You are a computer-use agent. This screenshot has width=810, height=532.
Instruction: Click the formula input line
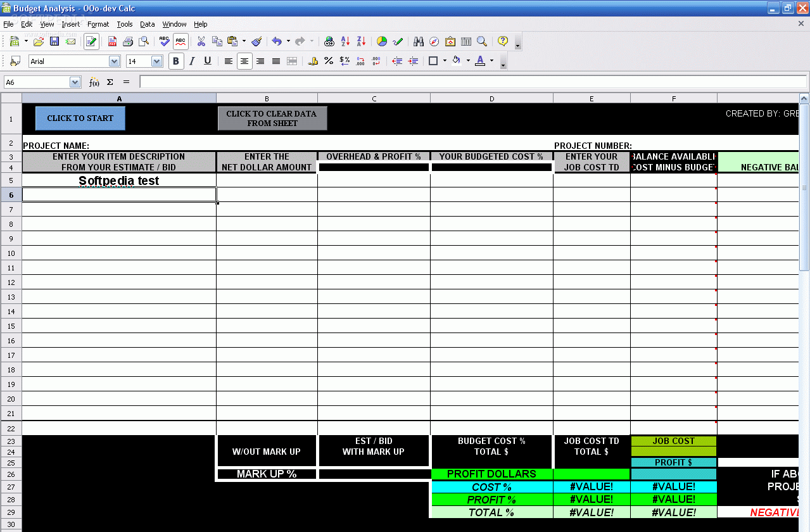tap(473, 82)
